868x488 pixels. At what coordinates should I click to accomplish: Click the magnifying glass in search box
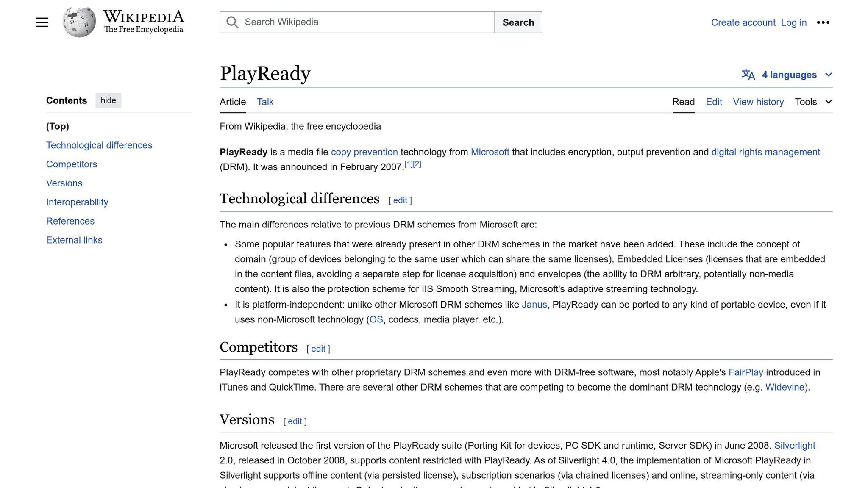(232, 22)
